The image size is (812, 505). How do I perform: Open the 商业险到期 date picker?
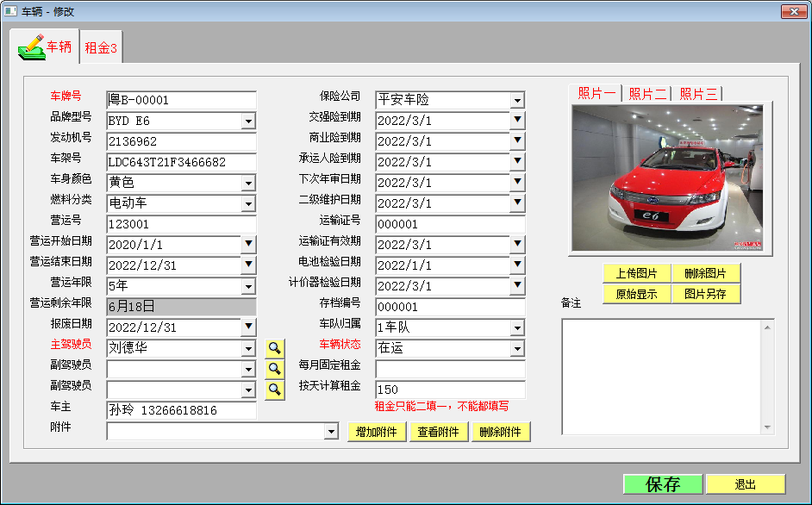(x=517, y=140)
